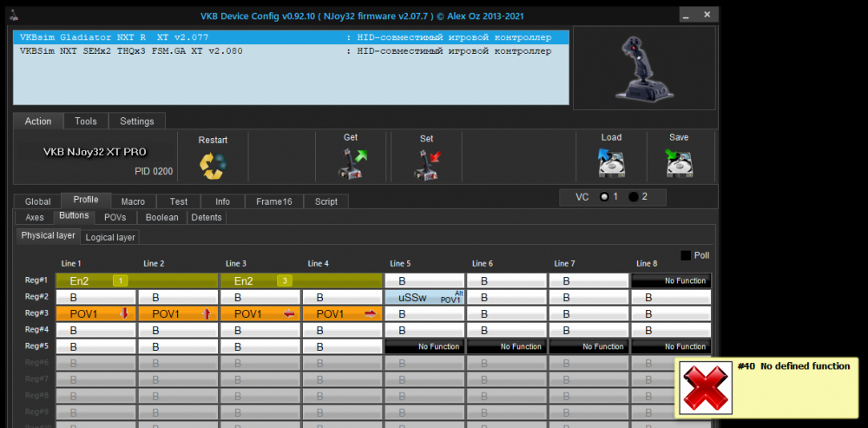868x428 pixels.
Task: Click the Reg#4 Line 3 B cell
Action: pos(260,330)
